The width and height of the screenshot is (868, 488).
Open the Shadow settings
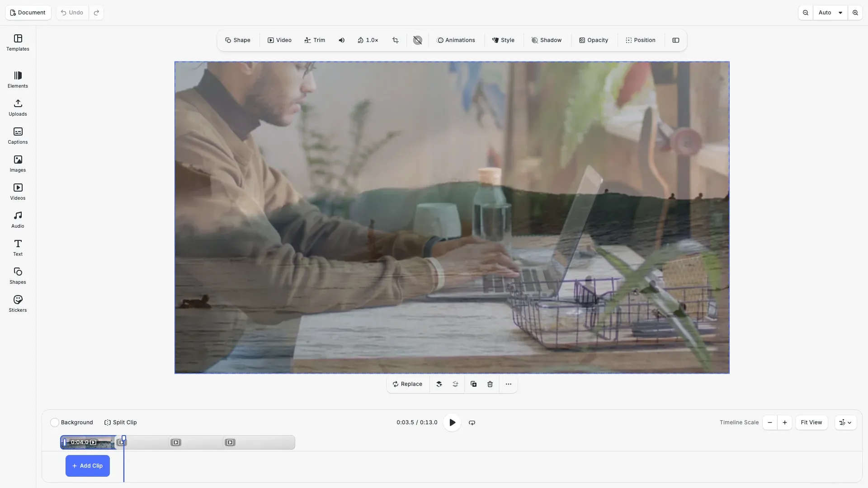pyautogui.click(x=547, y=40)
